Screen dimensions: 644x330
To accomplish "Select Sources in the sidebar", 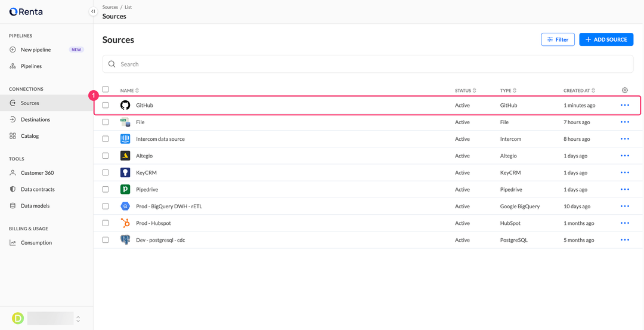I will tap(47, 103).
